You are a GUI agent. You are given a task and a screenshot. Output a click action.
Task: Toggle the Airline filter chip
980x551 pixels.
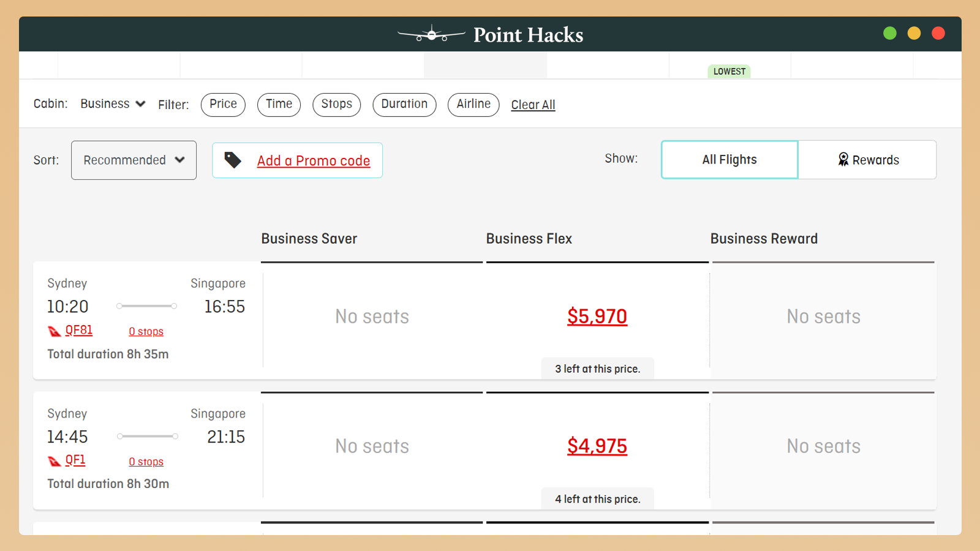(473, 104)
